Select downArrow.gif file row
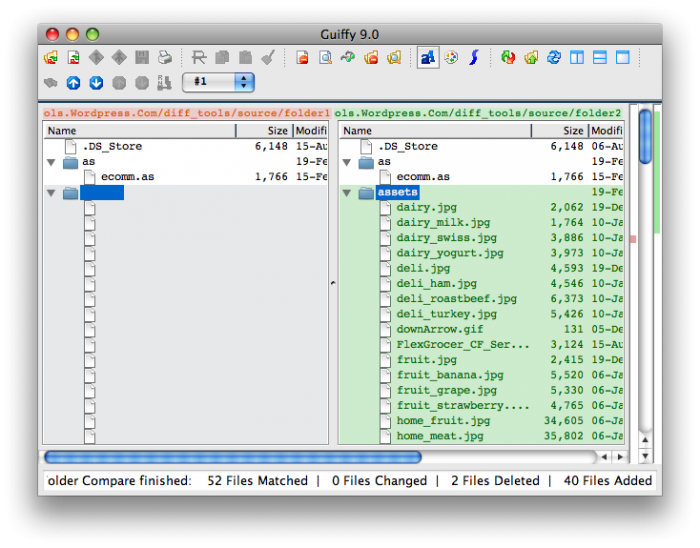 pyautogui.click(x=482, y=329)
